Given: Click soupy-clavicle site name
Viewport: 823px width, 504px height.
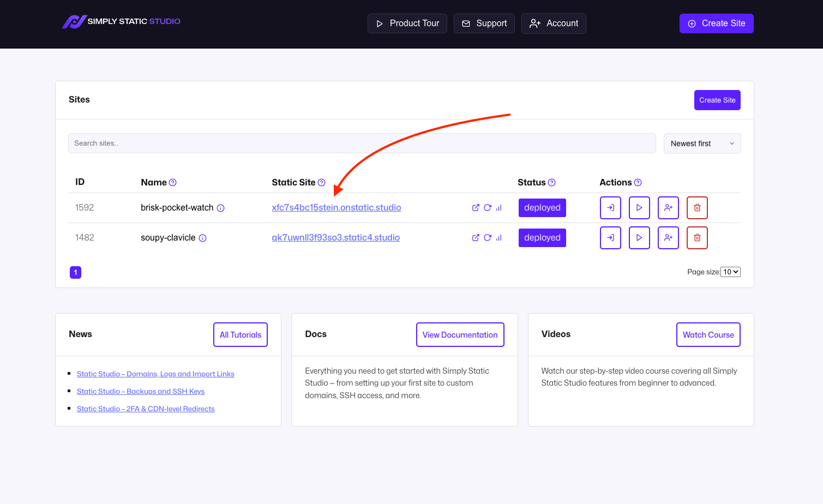Looking at the screenshot, I should pos(168,238).
